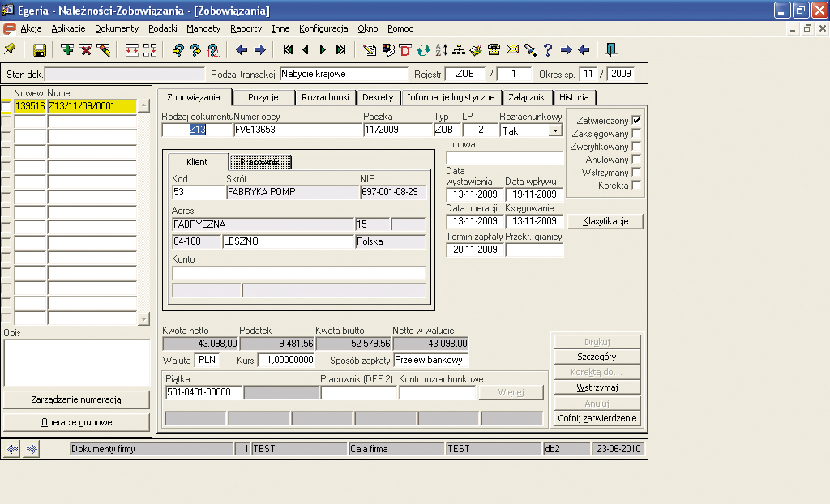The height and width of the screenshot is (504, 830).
Task: Open help with the question mark icon
Action: (548, 49)
